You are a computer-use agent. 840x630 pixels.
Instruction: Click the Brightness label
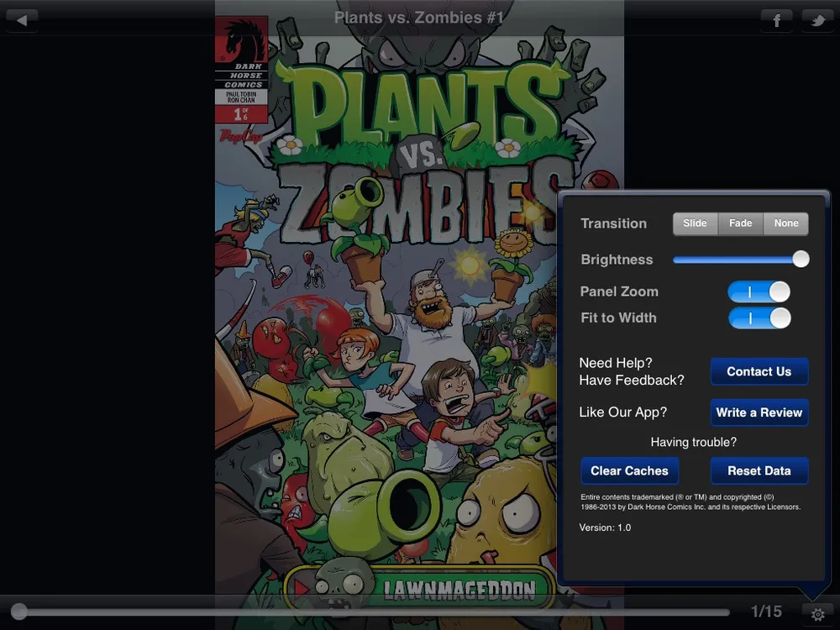click(x=617, y=260)
